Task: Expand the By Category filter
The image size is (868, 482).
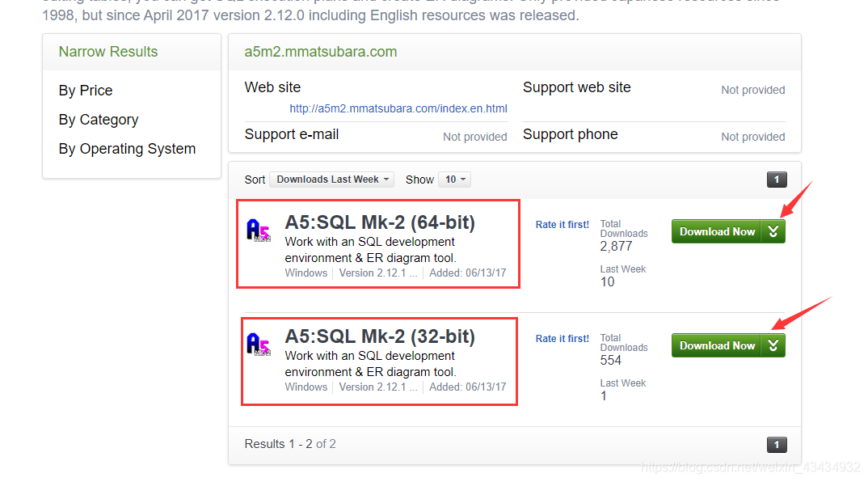Action: coord(99,120)
